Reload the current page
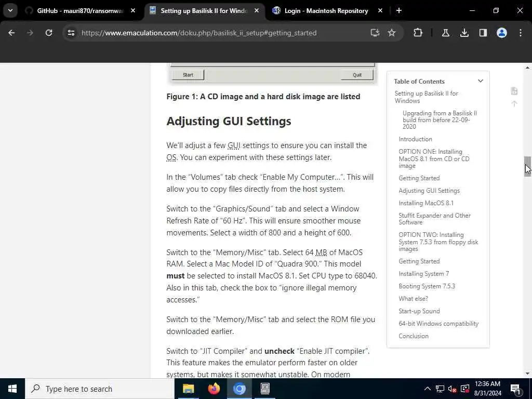 [x=49, y=33]
